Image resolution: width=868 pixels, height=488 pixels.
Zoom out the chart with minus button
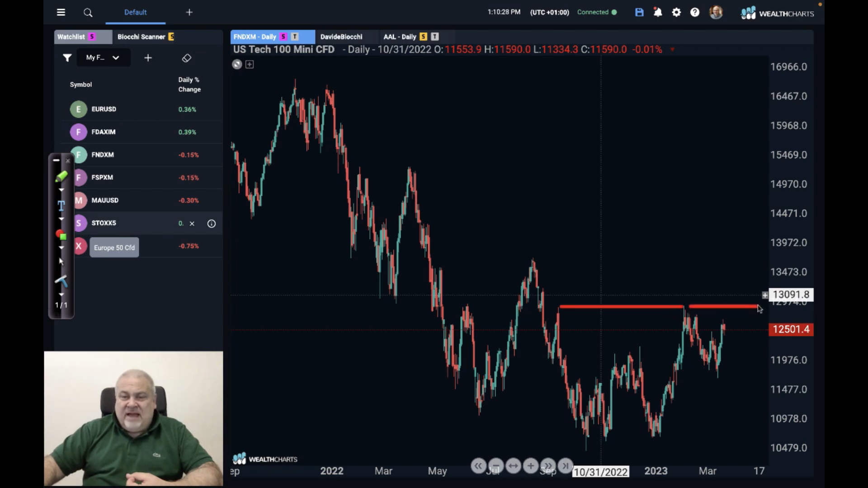pyautogui.click(x=496, y=466)
